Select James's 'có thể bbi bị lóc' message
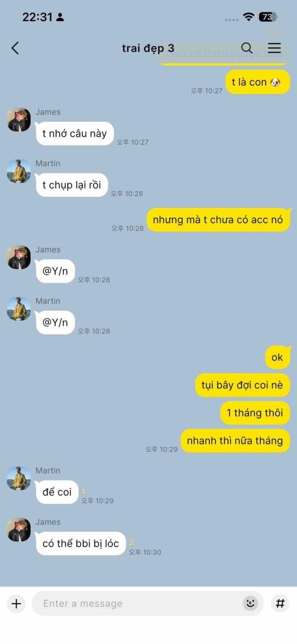The image size is (297, 644). tap(81, 544)
